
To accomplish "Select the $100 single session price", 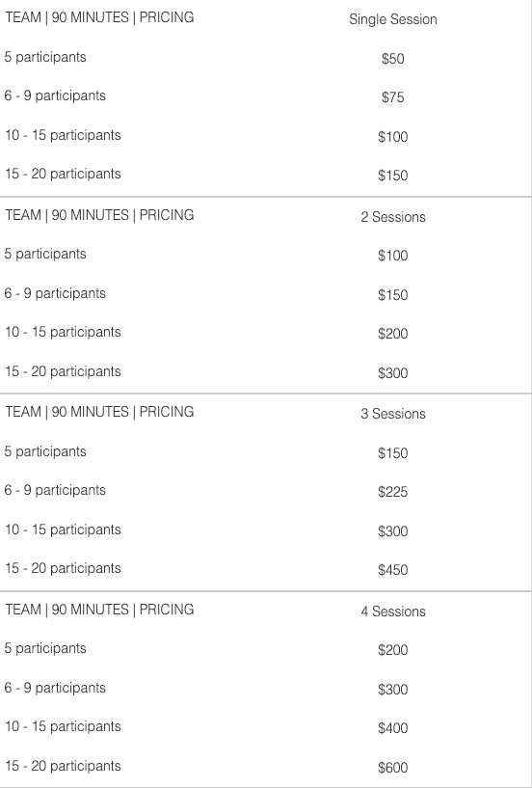I will tap(393, 137).
